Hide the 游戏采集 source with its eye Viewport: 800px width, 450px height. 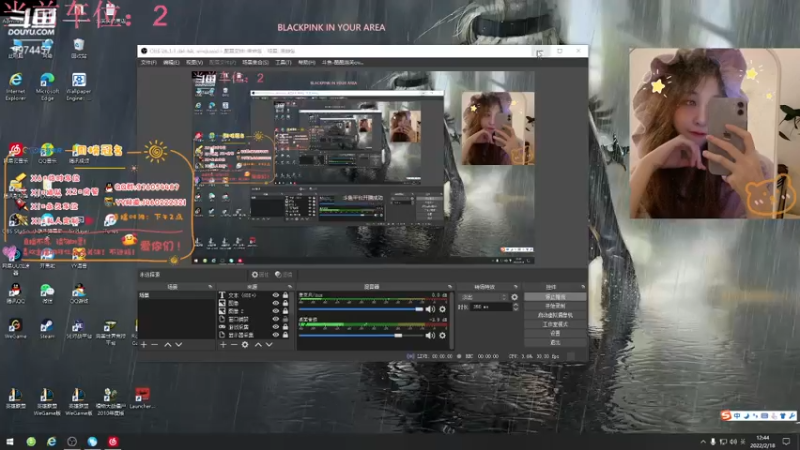pos(276,327)
